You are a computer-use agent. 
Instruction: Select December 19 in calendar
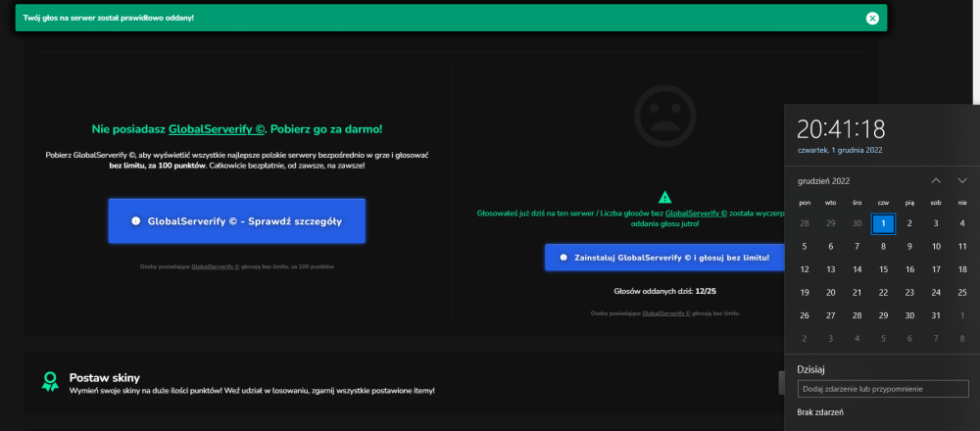pyautogui.click(x=805, y=293)
